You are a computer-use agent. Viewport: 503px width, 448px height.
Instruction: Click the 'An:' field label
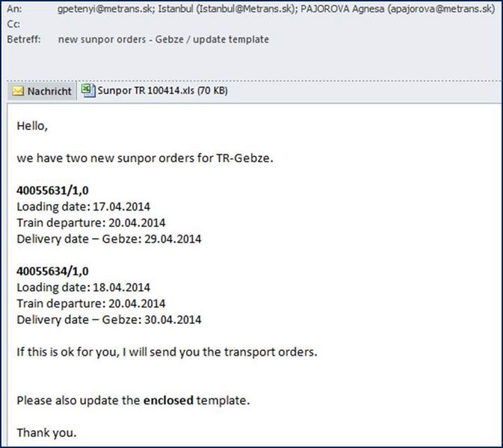click(x=14, y=9)
